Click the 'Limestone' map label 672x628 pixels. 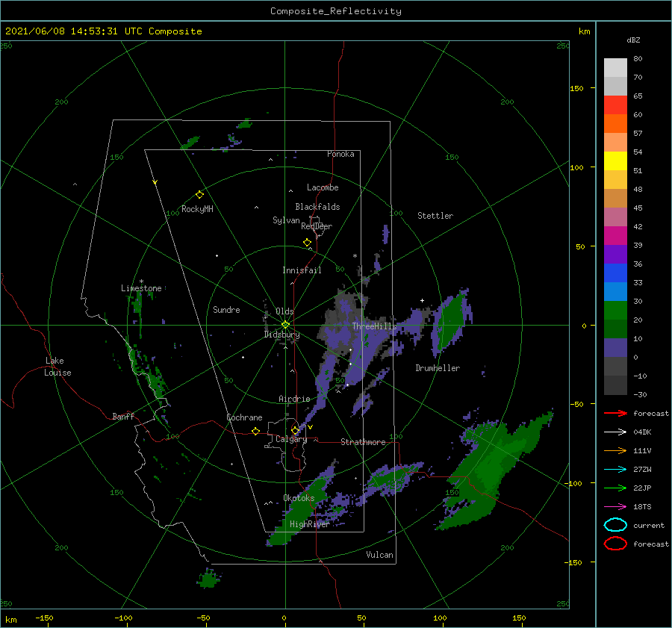141,288
